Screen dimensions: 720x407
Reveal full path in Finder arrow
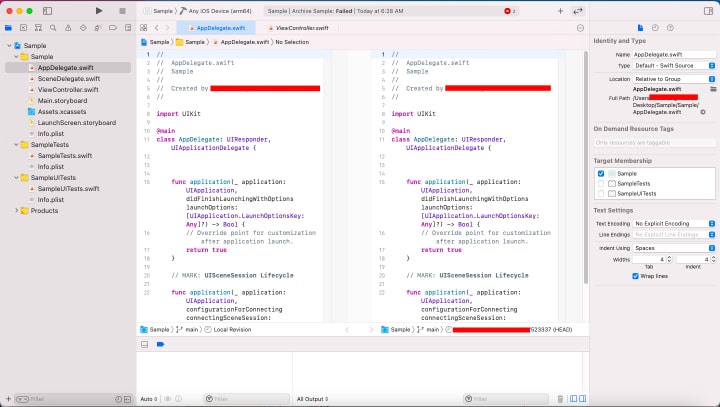point(703,112)
